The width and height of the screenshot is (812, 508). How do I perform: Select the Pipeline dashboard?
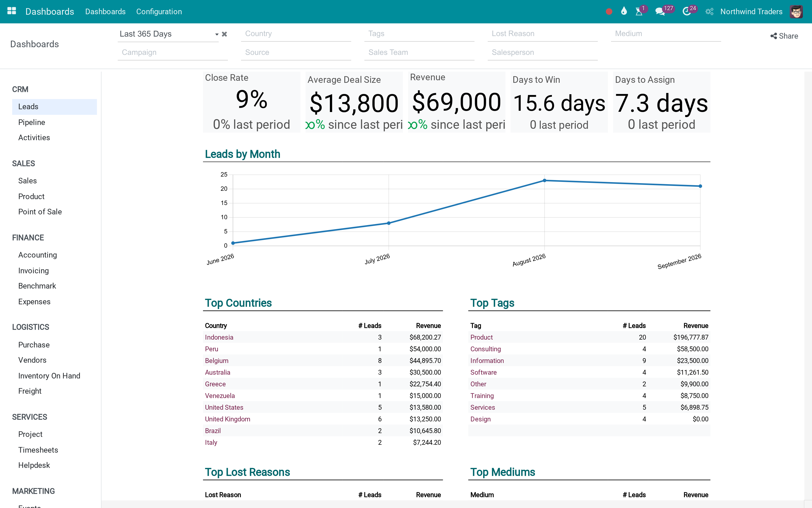pos(54,122)
